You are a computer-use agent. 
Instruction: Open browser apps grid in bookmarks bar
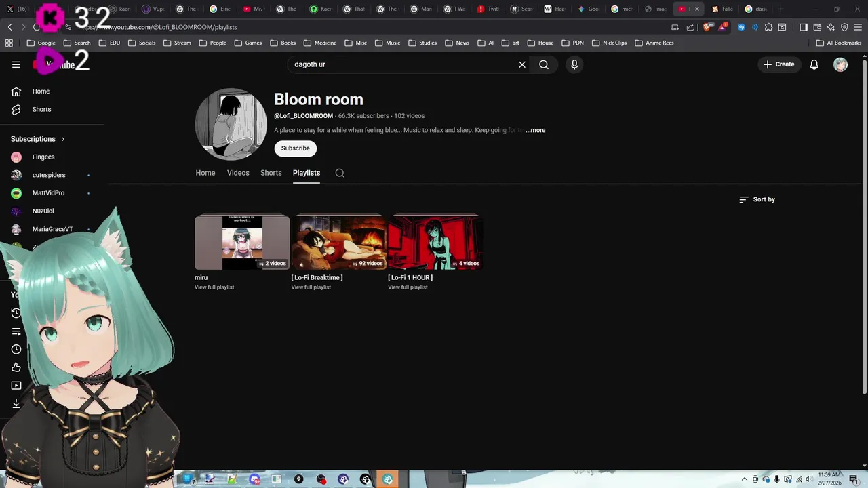pos(9,43)
